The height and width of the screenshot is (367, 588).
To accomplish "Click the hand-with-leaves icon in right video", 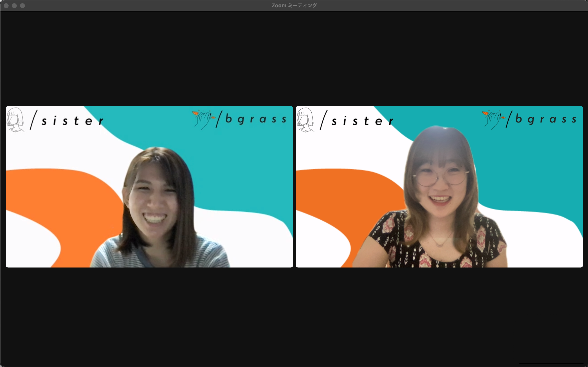I will pyautogui.click(x=493, y=119).
